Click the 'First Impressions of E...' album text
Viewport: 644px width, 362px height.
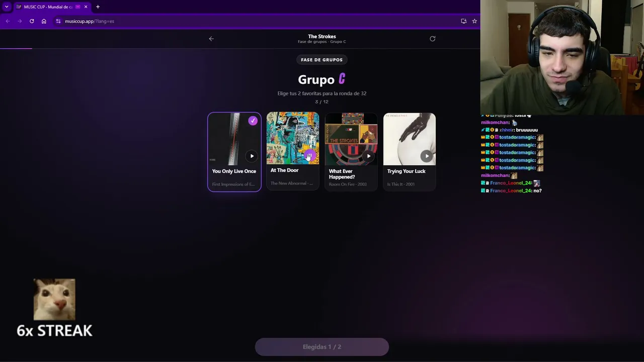click(233, 185)
